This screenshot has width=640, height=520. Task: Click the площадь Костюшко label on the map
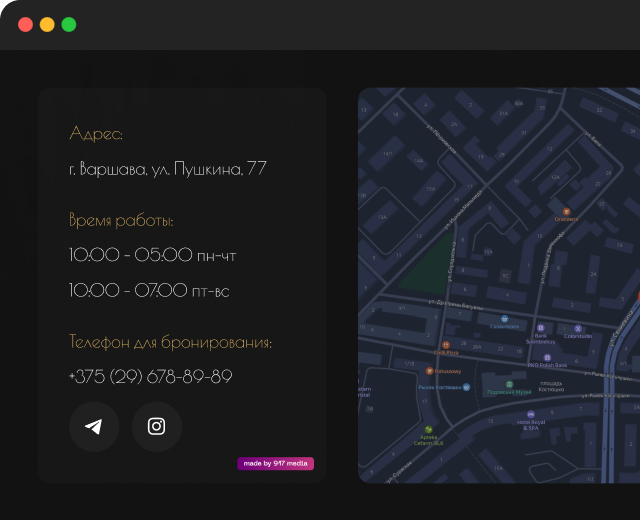coord(551,385)
